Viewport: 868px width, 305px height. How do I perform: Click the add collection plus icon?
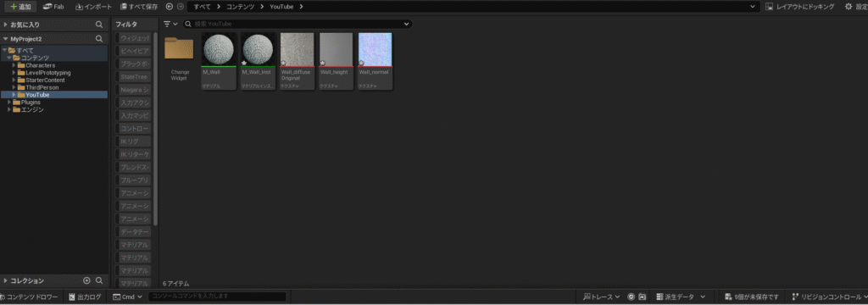86,280
